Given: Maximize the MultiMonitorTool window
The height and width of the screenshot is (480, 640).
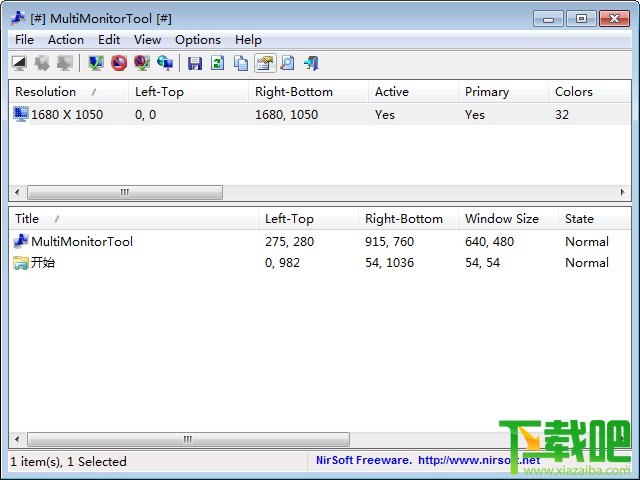Looking at the screenshot, I should click(x=581, y=19).
